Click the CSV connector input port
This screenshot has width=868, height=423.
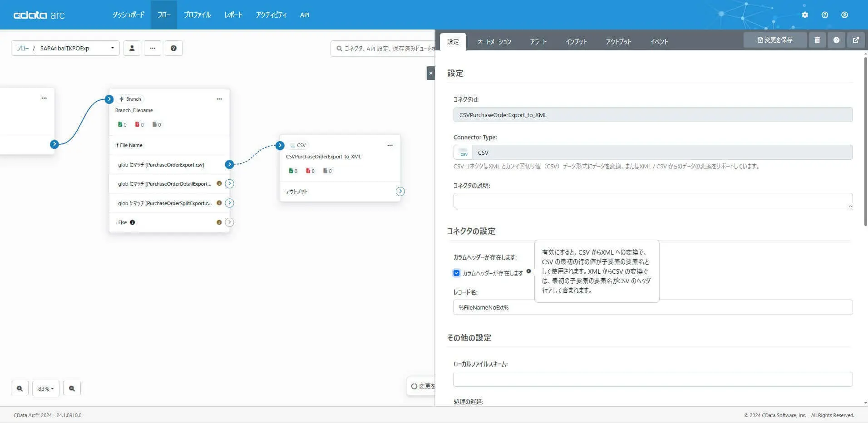(x=280, y=145)
